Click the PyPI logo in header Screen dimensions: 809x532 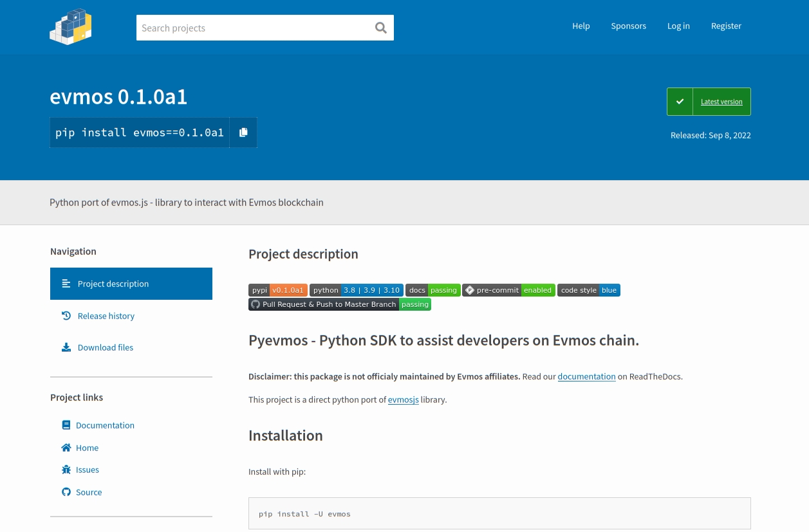coord(71,27)
